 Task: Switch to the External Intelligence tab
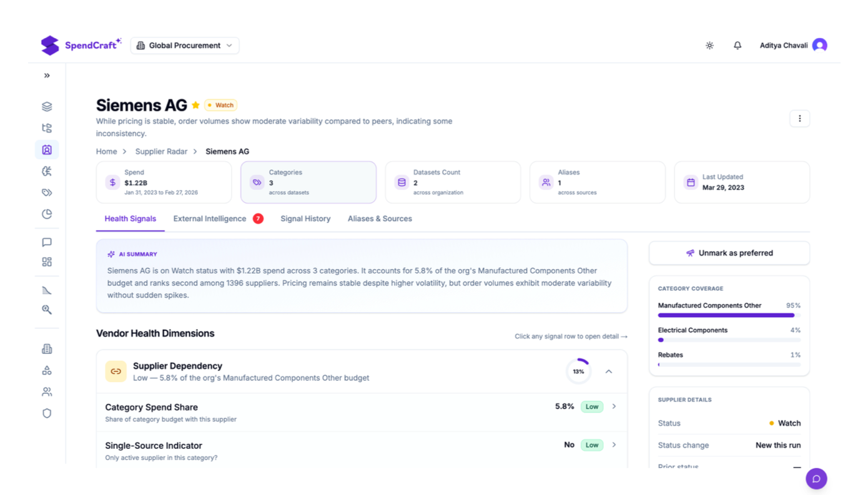tap(210, 219)
